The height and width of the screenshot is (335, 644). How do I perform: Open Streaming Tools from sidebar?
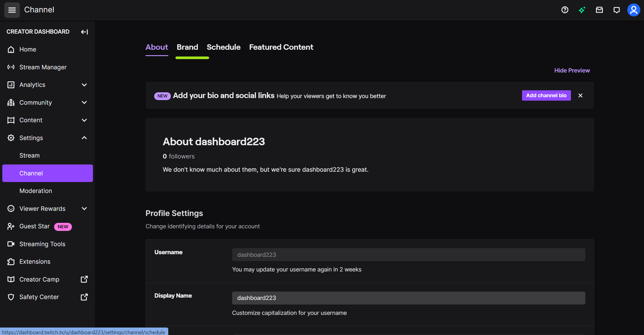(x=42, y=244)
